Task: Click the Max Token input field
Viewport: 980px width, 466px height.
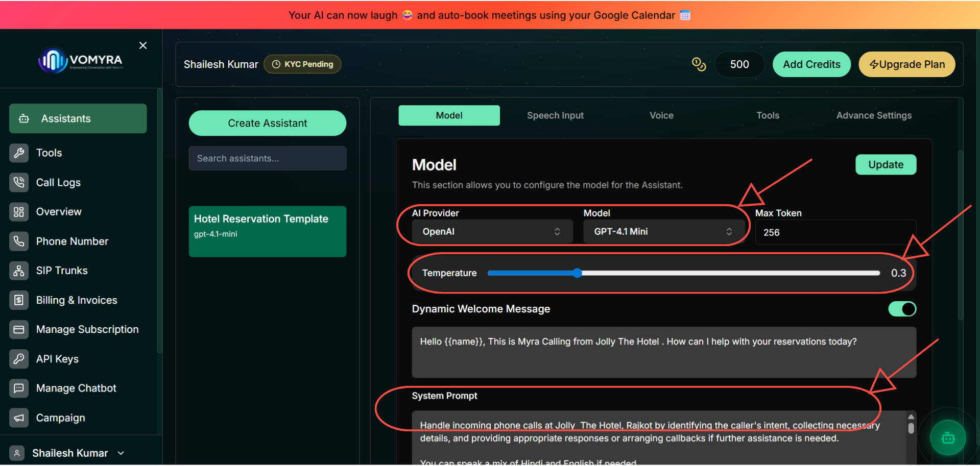Action: tap(835, 232)
